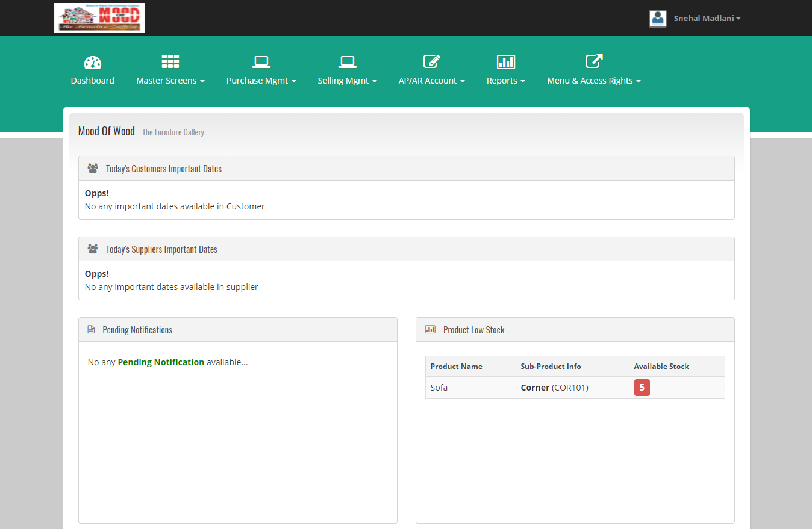Viewport: 812px width, 529px height.
Task: Select the Sofa product cell
Action: coord(470,388)
